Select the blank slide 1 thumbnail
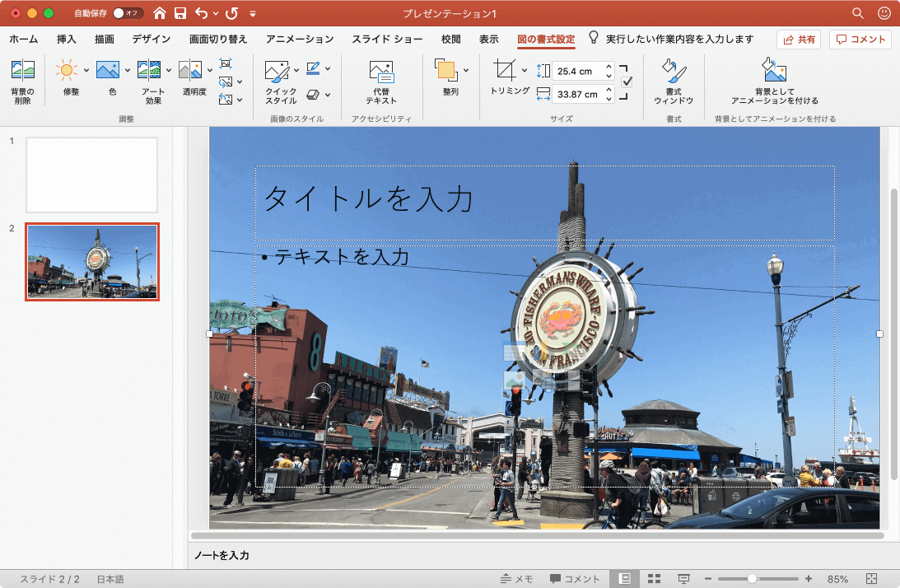 click(x=91, y=175)
